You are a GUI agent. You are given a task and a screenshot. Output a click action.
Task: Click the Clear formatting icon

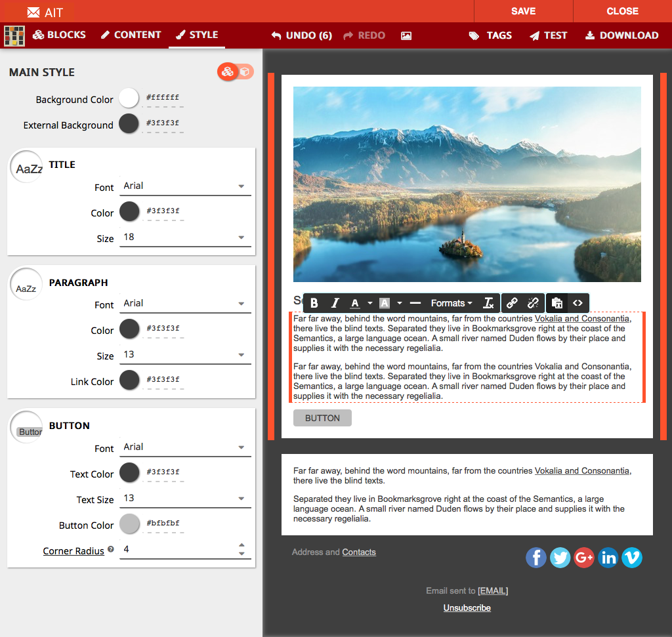488,303
